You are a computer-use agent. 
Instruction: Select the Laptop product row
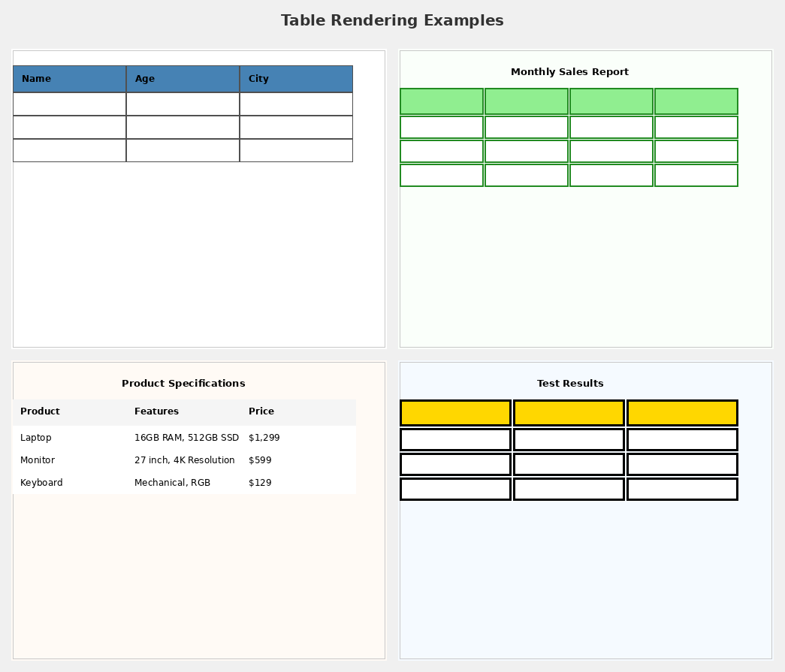pyautogui.click(x=36, y=438)
